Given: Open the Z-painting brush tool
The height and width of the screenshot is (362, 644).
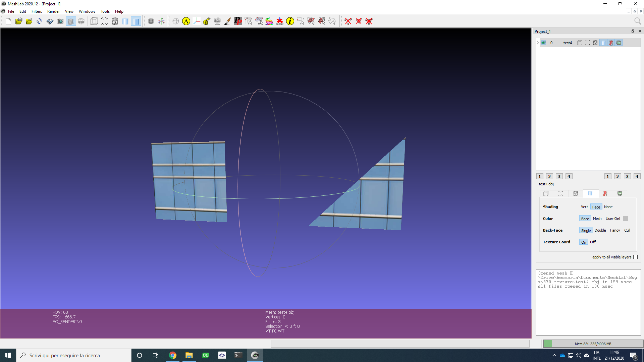Looking at the screenshot, I should pyautogui.click(x=227, y=21).
